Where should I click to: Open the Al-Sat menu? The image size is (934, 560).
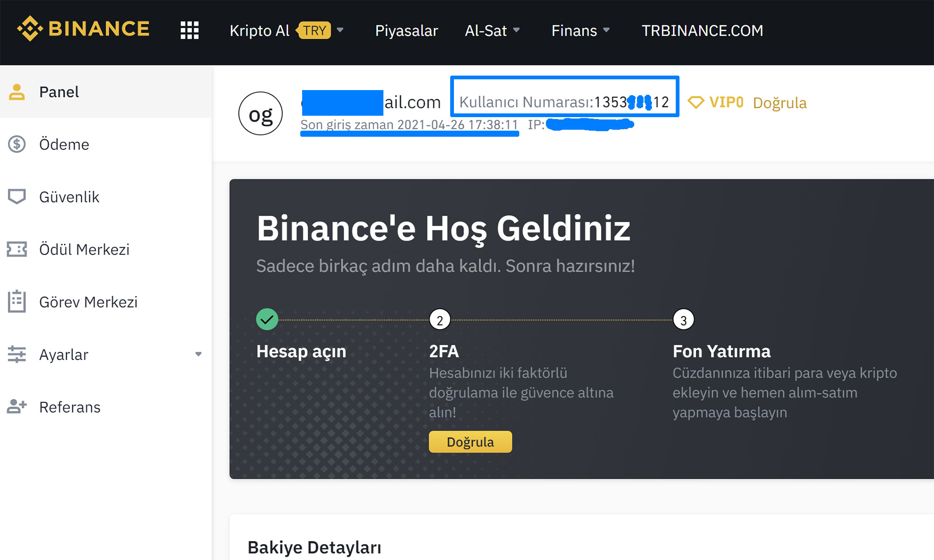tap(486, 30)
